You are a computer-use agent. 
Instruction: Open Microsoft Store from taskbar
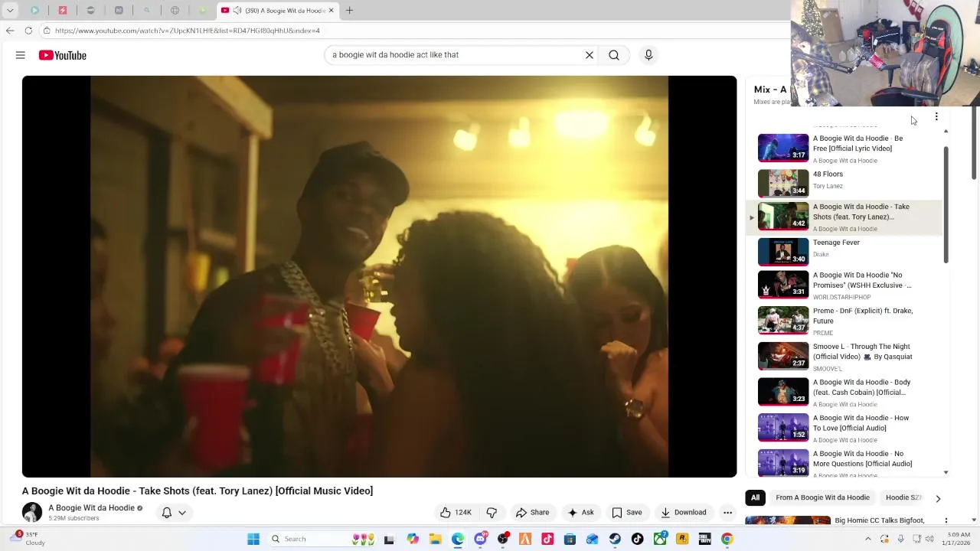tap(570, 539)
